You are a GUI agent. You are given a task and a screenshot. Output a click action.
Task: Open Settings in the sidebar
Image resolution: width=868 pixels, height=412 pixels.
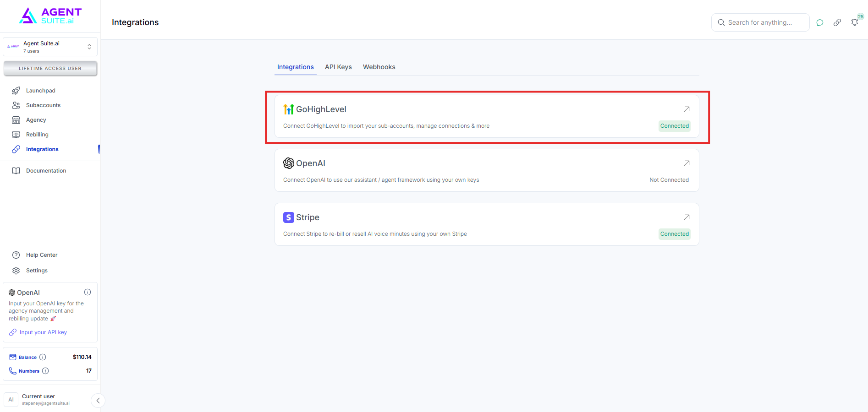(x=37, y=271)
